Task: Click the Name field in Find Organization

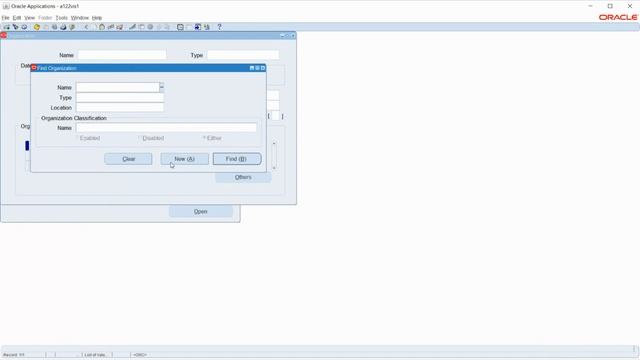Action: point(118,87)
